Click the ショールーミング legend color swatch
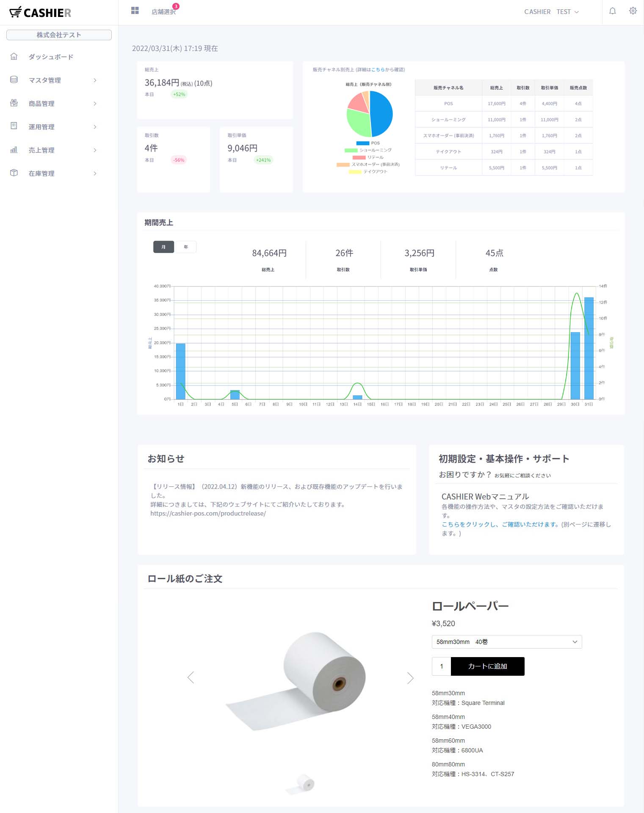The height and width of the screenshot is (813, 644). [351, 150]
